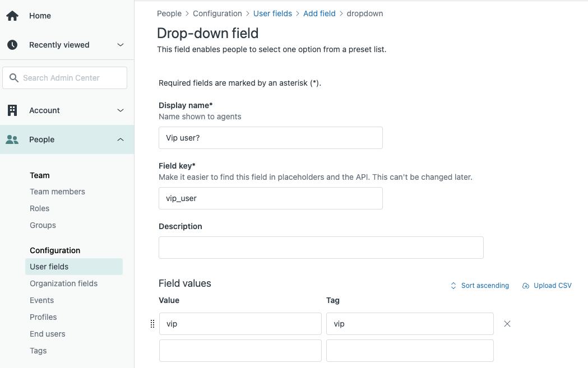Screen dimensions: 588x368
Task: Sort field values ascending
Action: point(480,286)
